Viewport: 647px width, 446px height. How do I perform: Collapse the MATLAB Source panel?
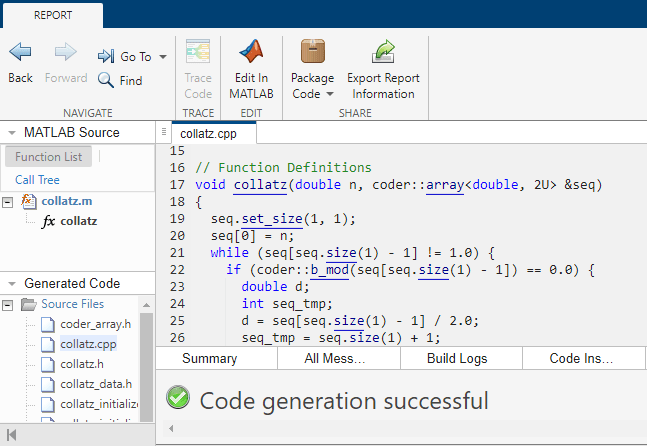tap(11, 132)
